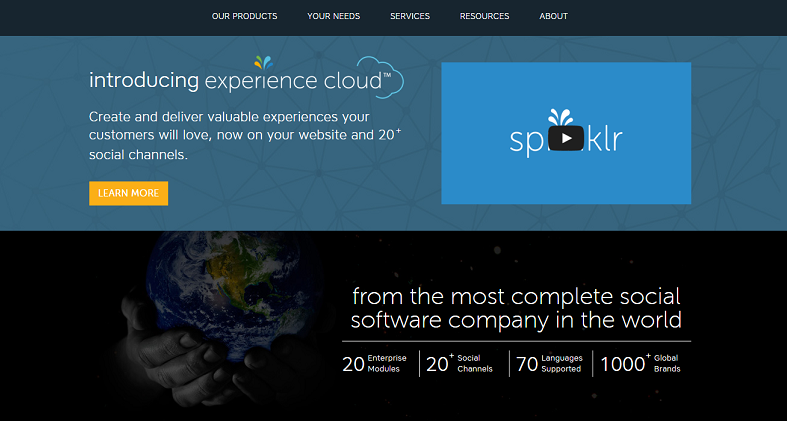This screenshot has width=787, height=421.
Task: Open the RESOURCES menu item
Action: (484, 16)
